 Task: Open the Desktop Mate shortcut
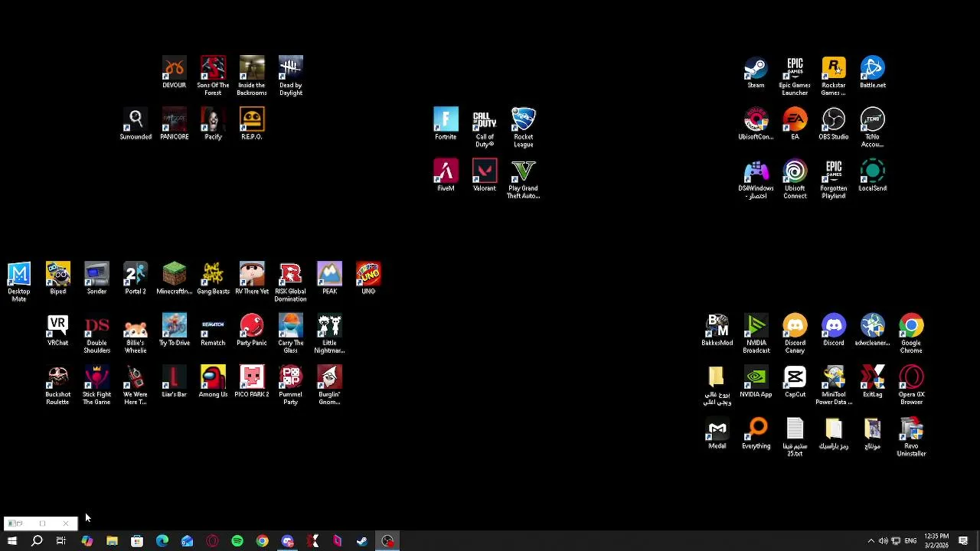pyautogui.click(x=19, y=282)
